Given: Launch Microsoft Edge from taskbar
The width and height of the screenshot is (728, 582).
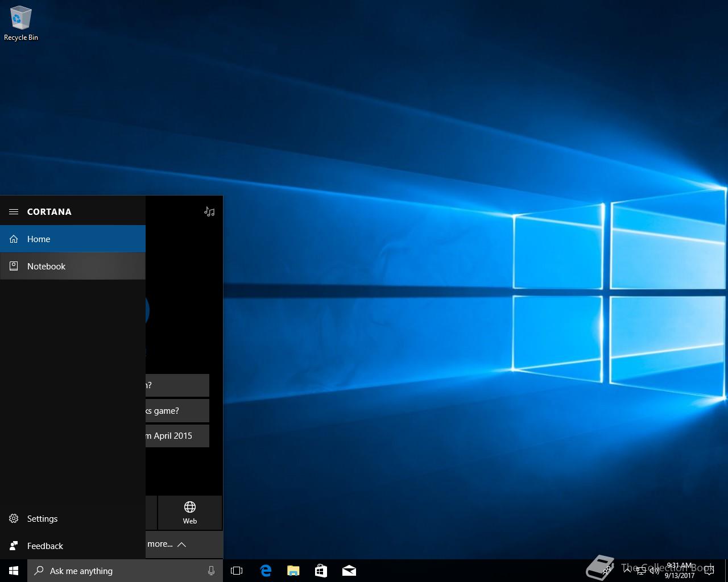Looking at the screenshot, I should (265, 571).
